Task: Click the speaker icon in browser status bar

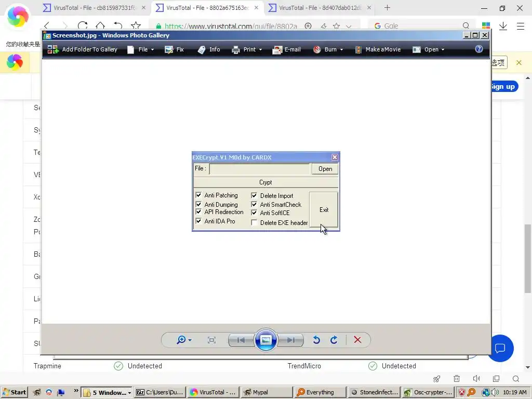Action: 476,378
